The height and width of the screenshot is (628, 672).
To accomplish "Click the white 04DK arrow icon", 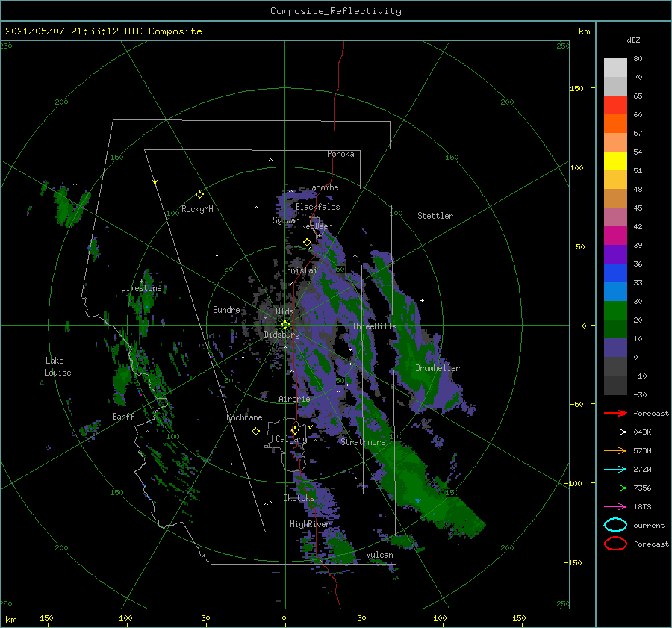I will pyautogui.click(x=615, y=432).
